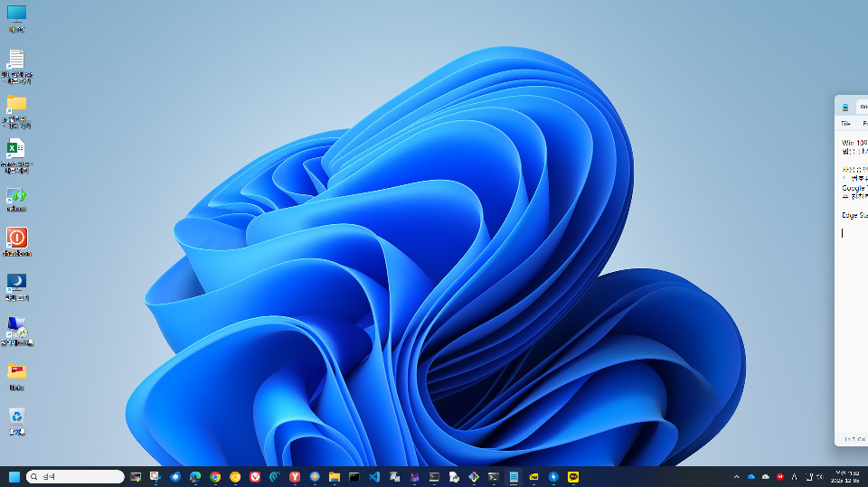Open the black console window taskbar icon
The height and width of the screenshot is (487, 868).
[354, 476]
